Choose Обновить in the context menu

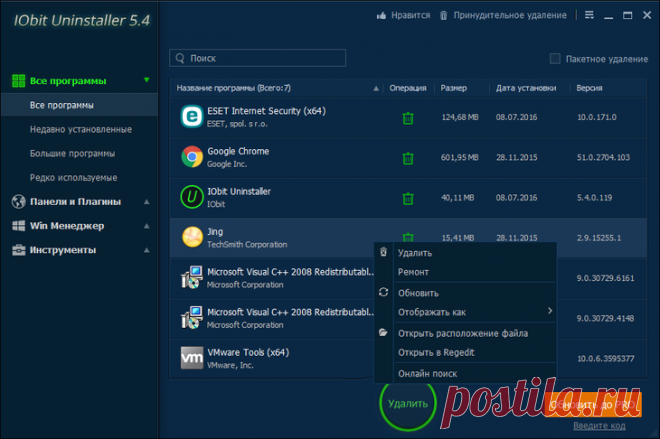465,293
